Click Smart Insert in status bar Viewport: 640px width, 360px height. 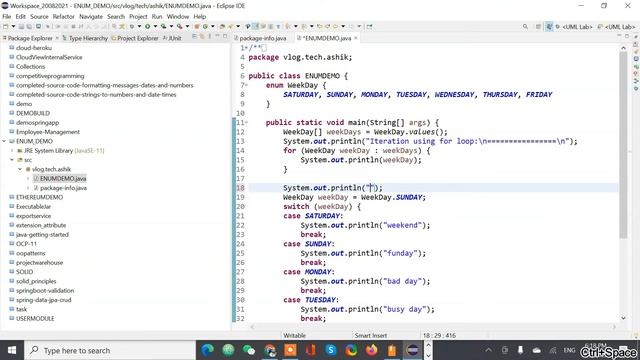click(x=371, y=336)
